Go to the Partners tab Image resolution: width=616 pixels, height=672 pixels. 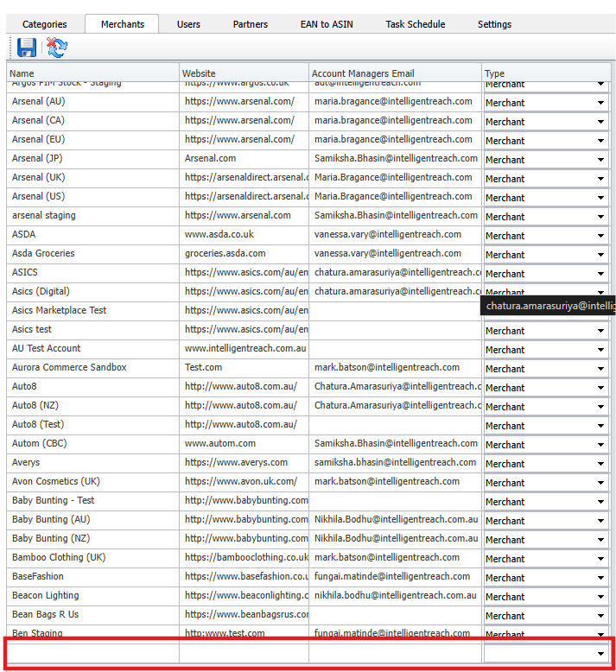click(x=251, y=24)
